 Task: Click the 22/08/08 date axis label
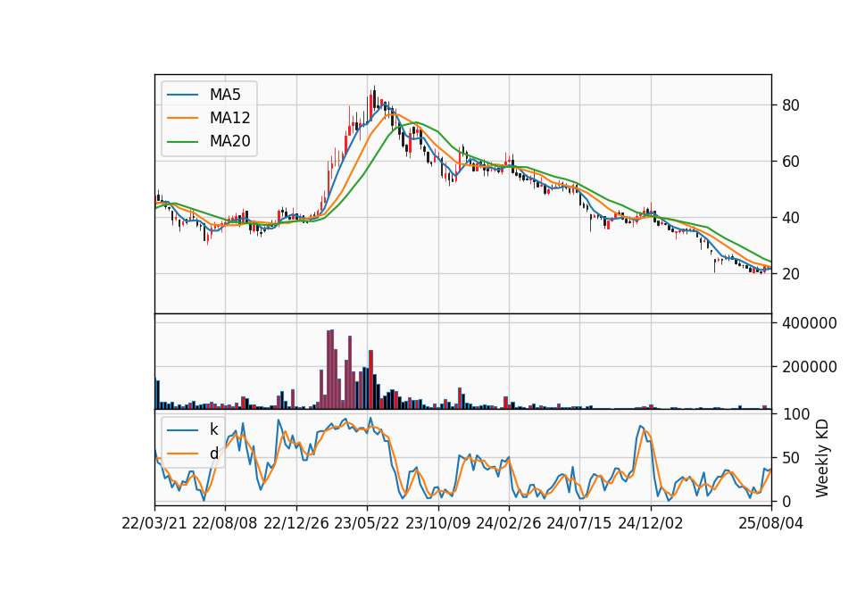click(225, 523)
